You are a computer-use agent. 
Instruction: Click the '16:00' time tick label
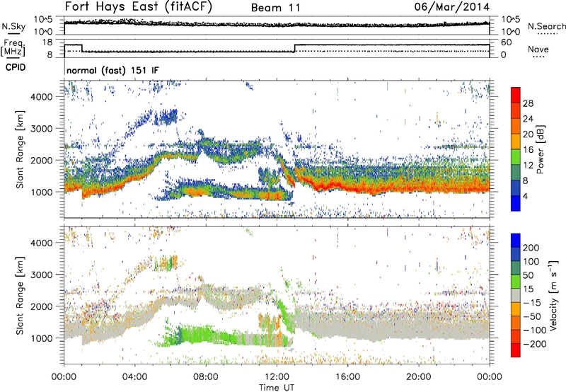pyautogui.click(x=347, y=377)
